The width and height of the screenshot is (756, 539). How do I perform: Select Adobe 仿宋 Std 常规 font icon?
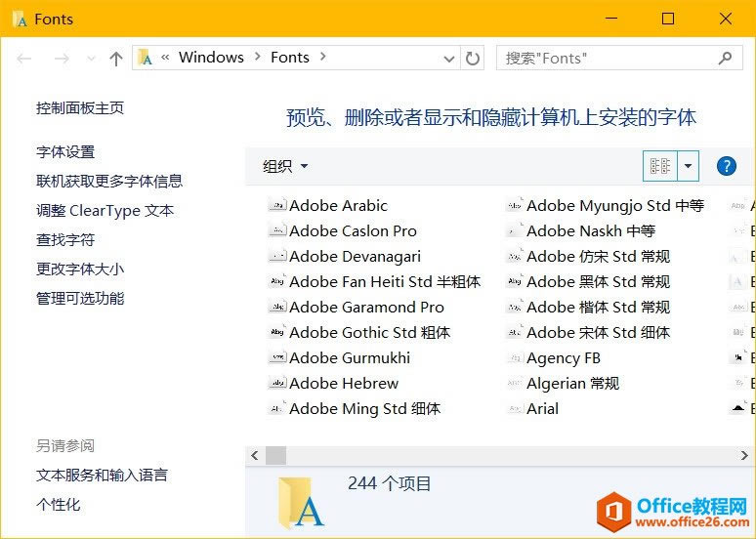pos(515,256)
